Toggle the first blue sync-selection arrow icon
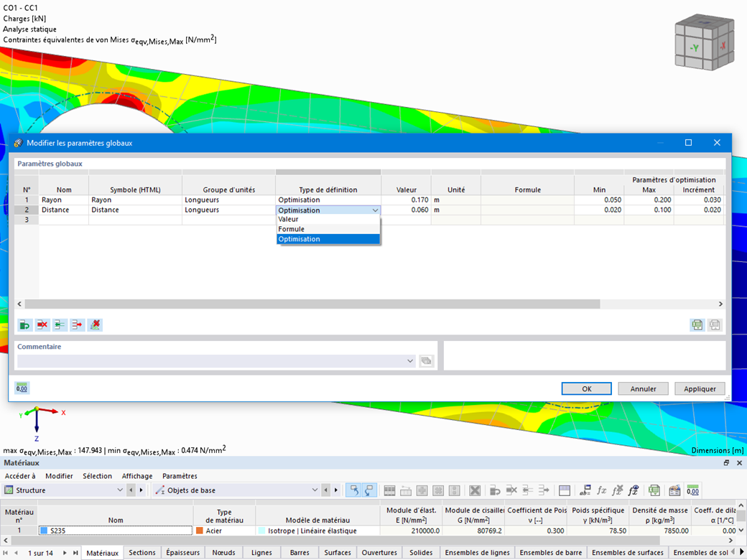747x560 pixels. pyautogui.click(x=354, y=490)
